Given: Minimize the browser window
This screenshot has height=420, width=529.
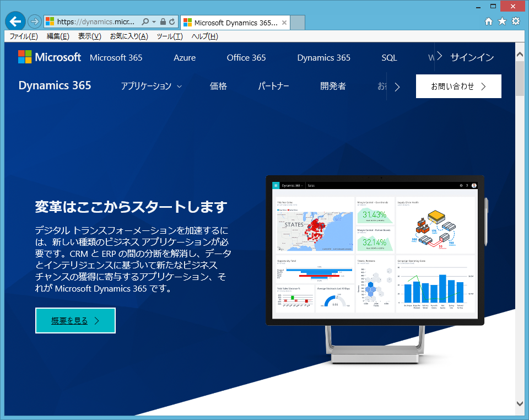Looking at the screenshot, I should [x=478, y=7].
